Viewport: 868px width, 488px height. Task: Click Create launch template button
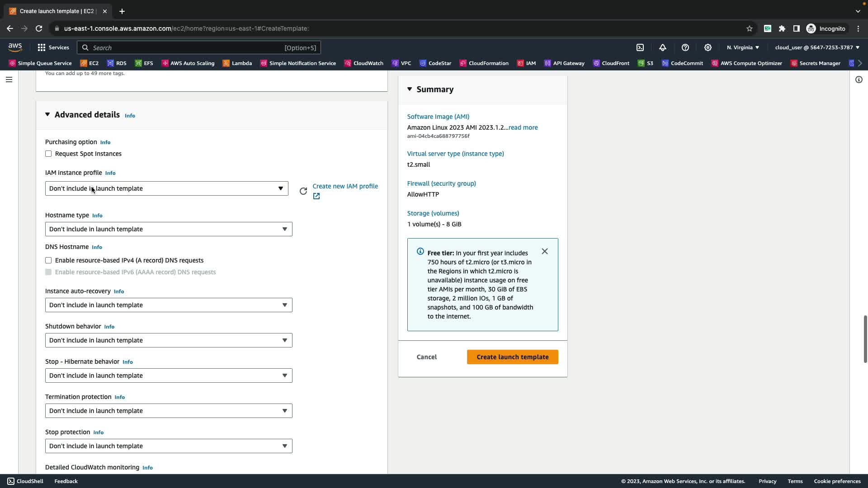pyautogui.click(x=512, y=357)
